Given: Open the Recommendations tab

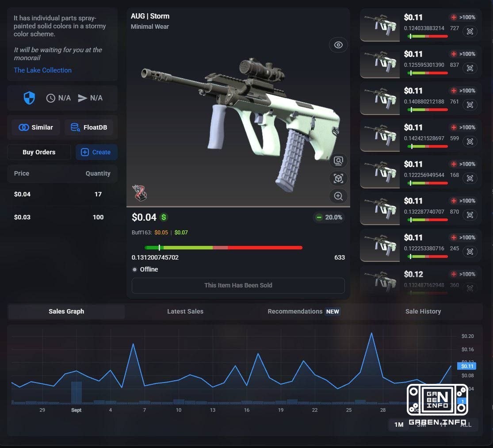Looking at the screenshot, I should pyautogui.click(x=303, y=311).
